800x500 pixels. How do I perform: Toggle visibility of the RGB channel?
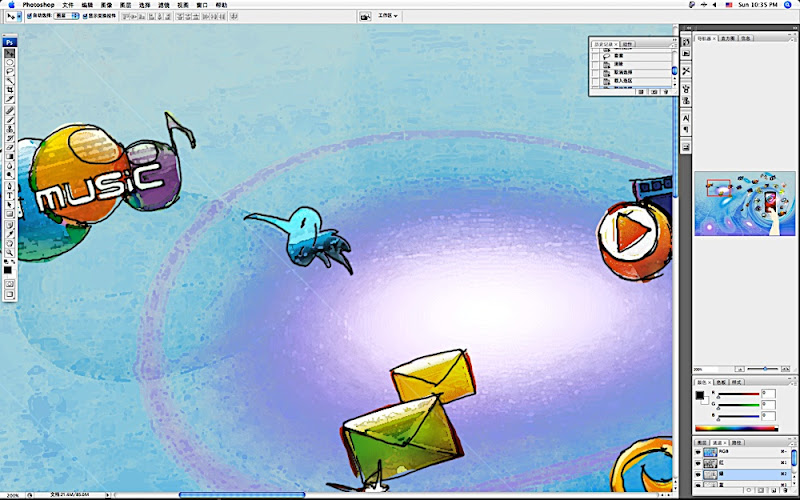(698, 452)
